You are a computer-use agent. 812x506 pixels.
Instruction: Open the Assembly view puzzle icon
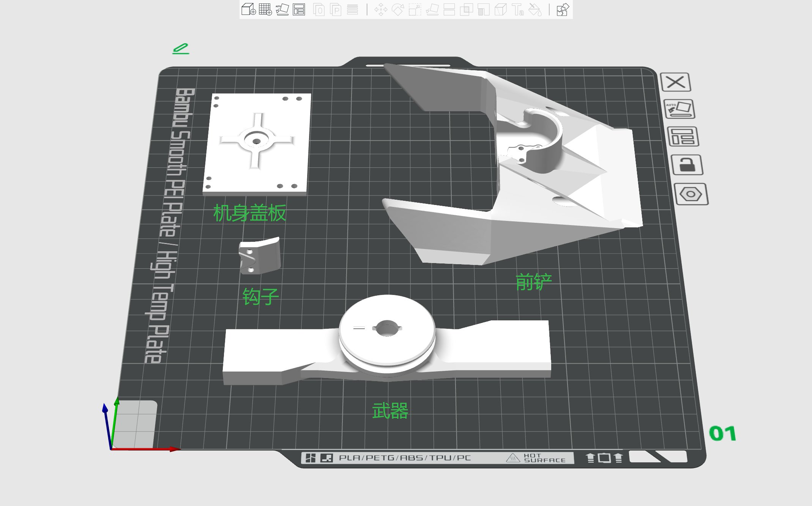562,9
